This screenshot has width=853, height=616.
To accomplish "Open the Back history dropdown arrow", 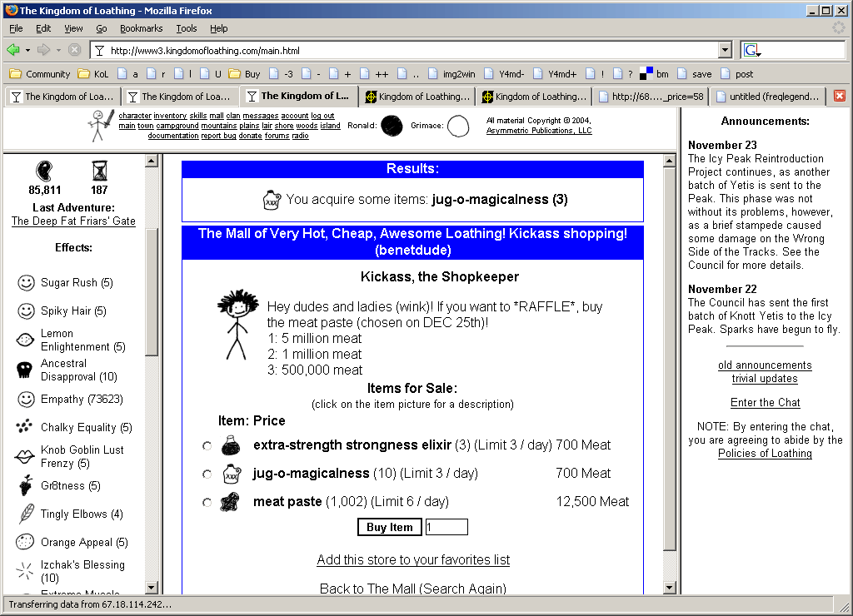I will (27, 50).
